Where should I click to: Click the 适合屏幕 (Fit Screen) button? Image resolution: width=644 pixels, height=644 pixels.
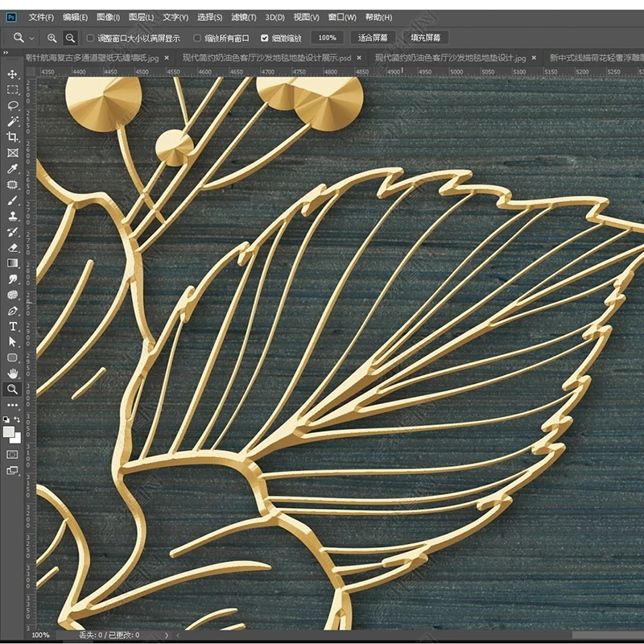tap(375, 36)
